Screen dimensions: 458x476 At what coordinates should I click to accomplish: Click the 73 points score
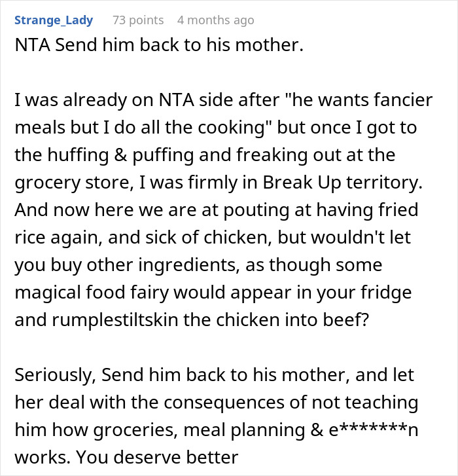138,20
